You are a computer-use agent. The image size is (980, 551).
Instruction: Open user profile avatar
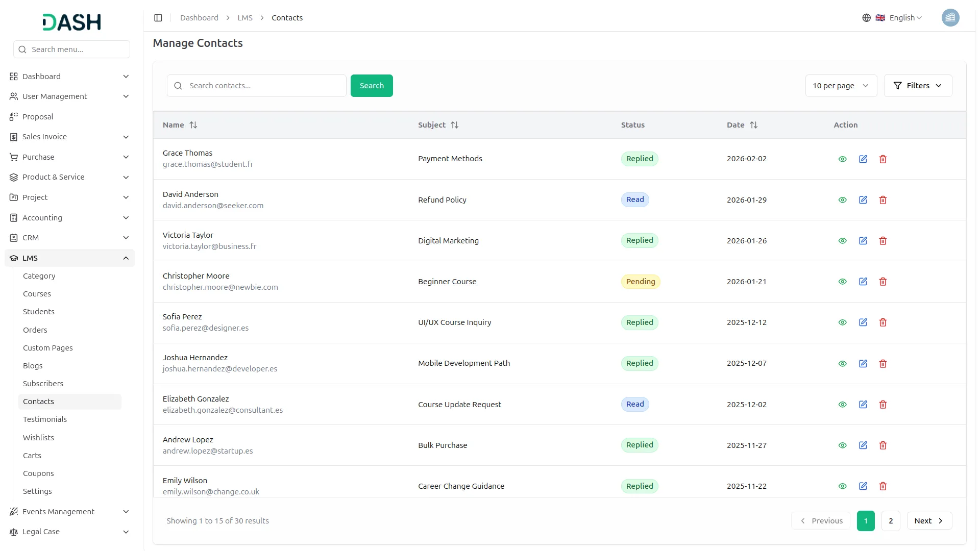[x=950, y=18]
